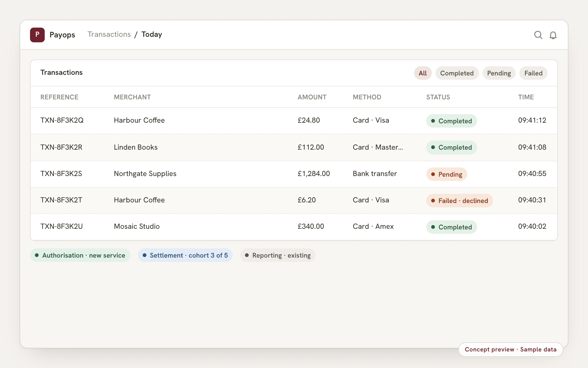Click the 09:41:12 timestamp
Screen dimensions: 588x368
[x=532, y=120]
